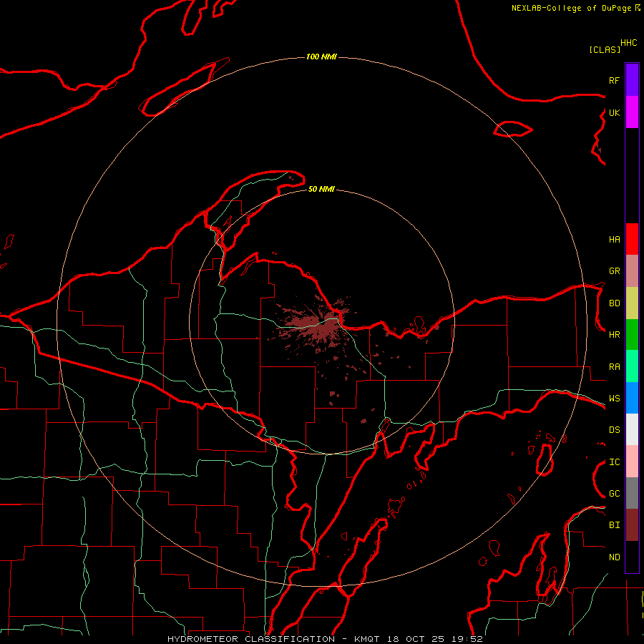Select the GC gray legend swatch
The width and height of the screenshot is (644, 644).
click(632, 493)
